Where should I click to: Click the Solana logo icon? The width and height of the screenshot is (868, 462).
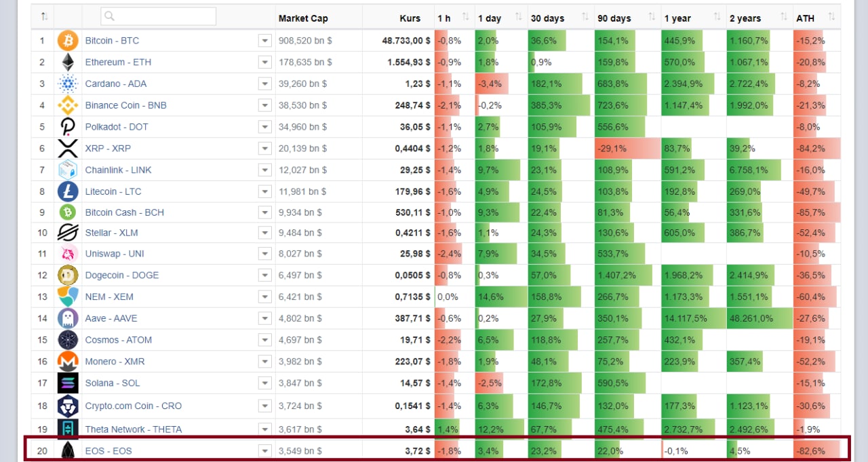click(x=68, y=383)
